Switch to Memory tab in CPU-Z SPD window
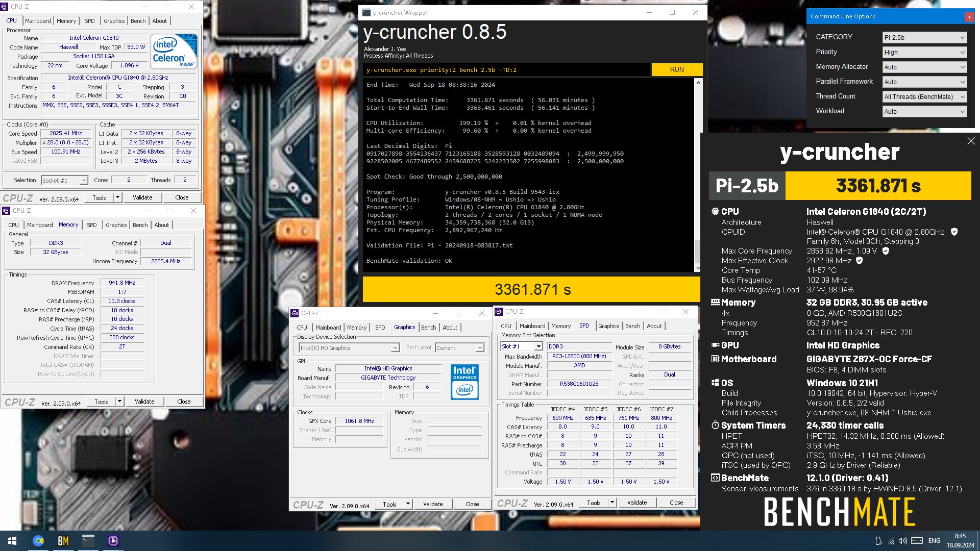The height and width of the screenshot is (551, 980). click(560, 326)
